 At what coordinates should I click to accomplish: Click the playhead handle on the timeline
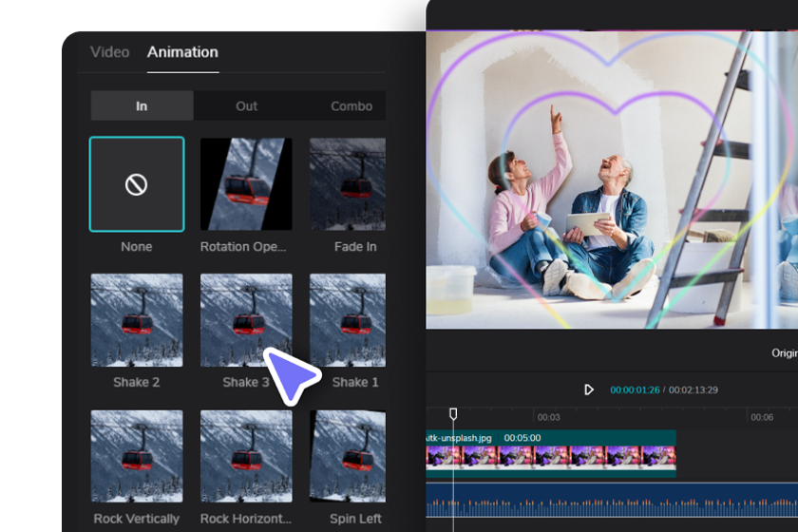point(453,414)
